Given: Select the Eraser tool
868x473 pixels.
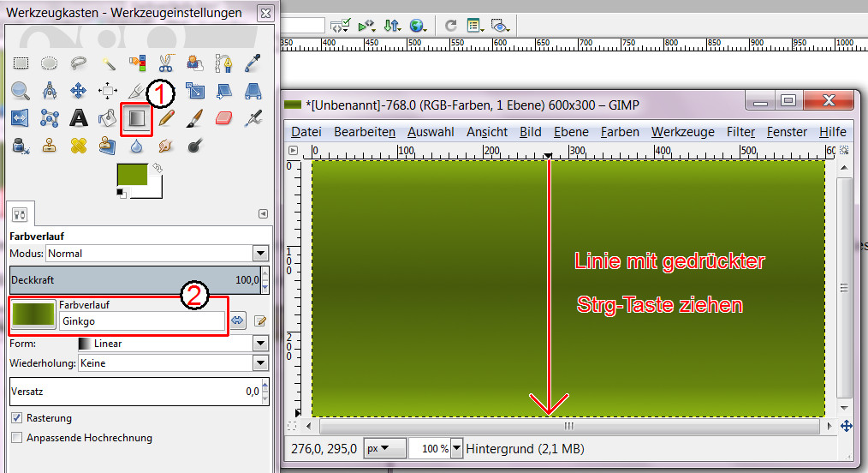Looking at the screenshot, I should [x=223, y=118].
